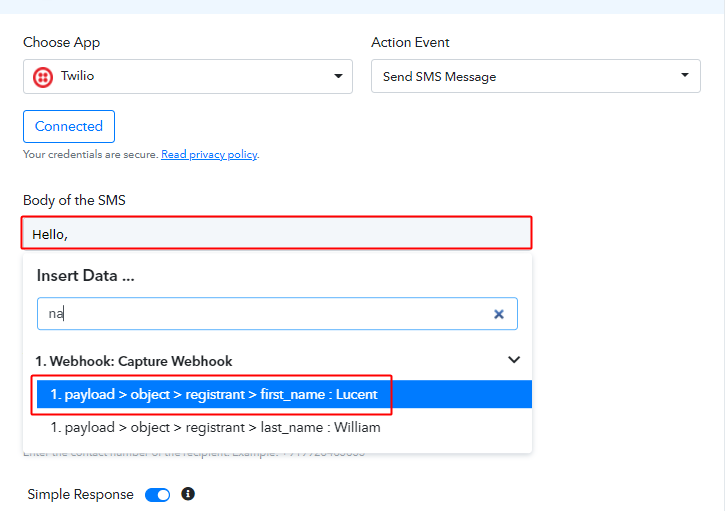Open the Action Event dropdown
This screenshot has height=511, width=725.
535,76
